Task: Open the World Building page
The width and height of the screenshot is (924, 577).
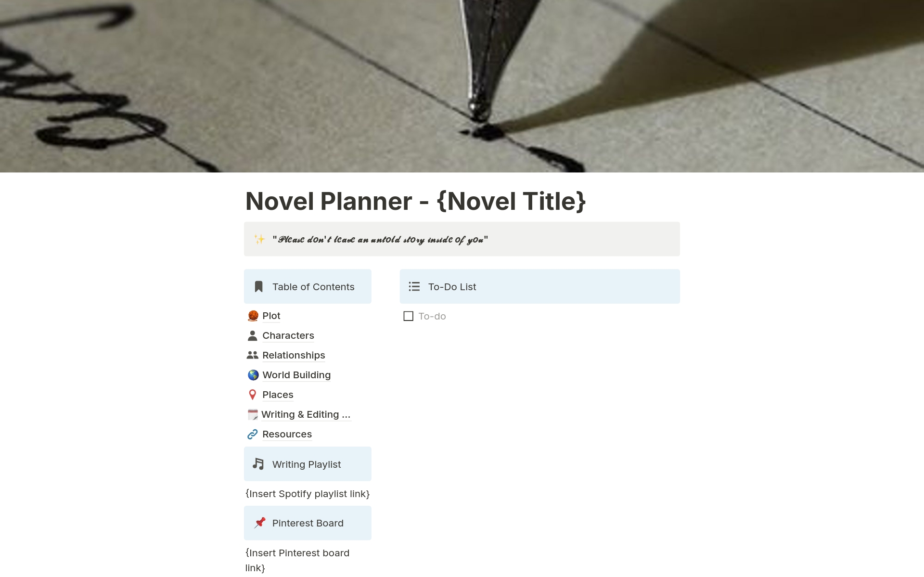Action: click(x=296, y=375)
